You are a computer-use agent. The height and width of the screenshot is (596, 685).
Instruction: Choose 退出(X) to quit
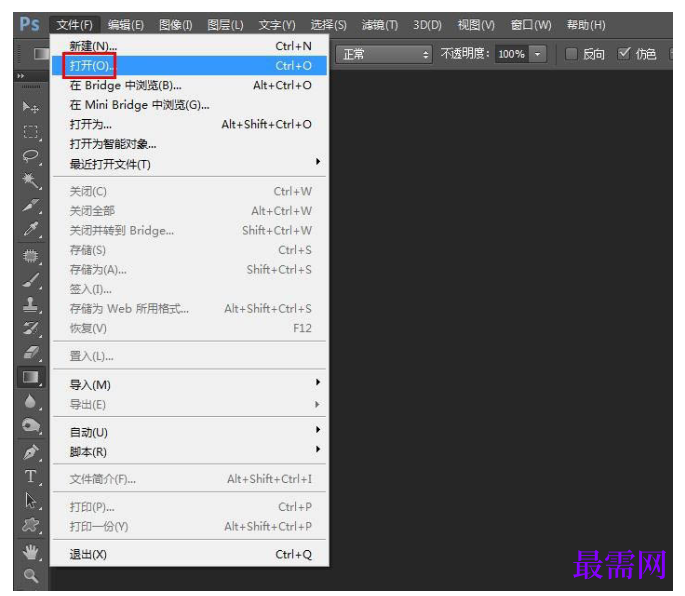point(189,554)
